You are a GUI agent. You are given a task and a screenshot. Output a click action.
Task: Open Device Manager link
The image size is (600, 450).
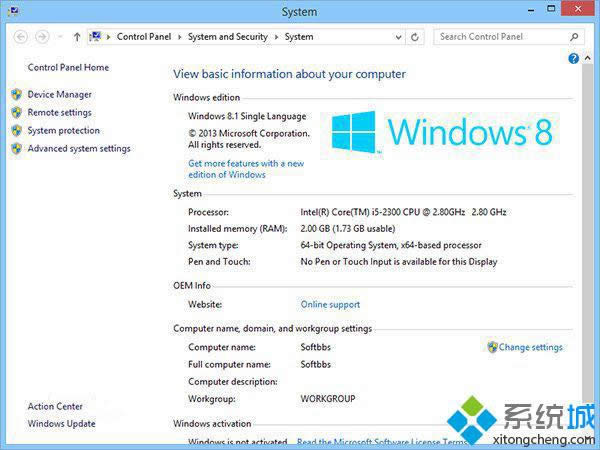tap(60, 95)
